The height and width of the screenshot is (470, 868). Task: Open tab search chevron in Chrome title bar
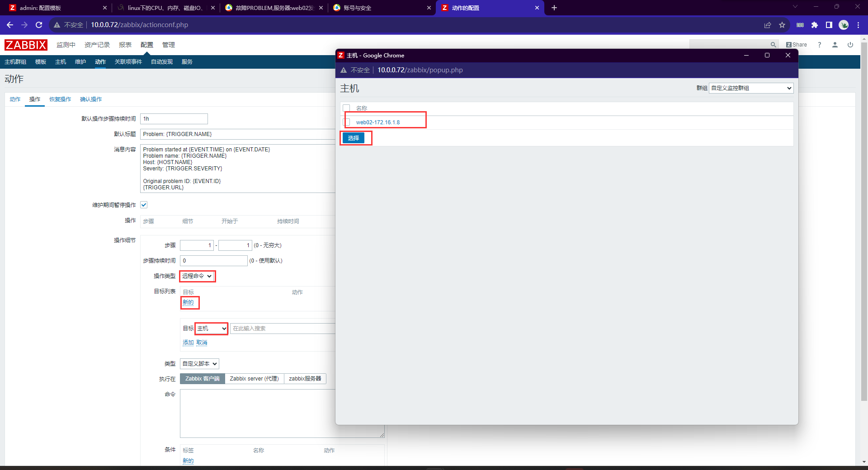pyautogui.click(x=795, y=6)
